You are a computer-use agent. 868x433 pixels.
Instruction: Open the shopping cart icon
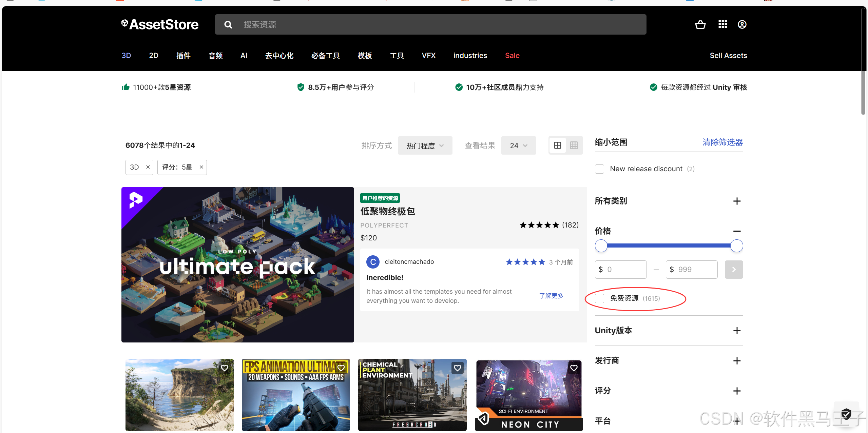(700, 24)
